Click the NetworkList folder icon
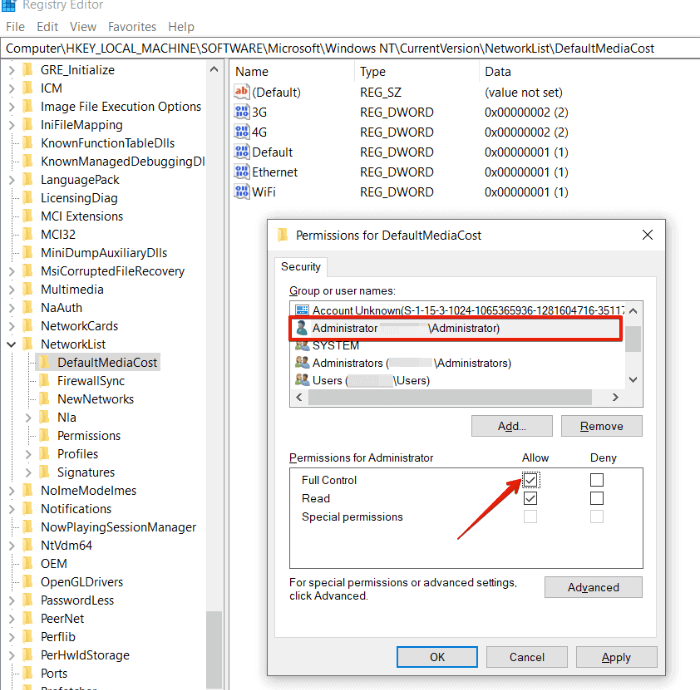Viewport: 700px width, 690px height. [x=28, y=344]
